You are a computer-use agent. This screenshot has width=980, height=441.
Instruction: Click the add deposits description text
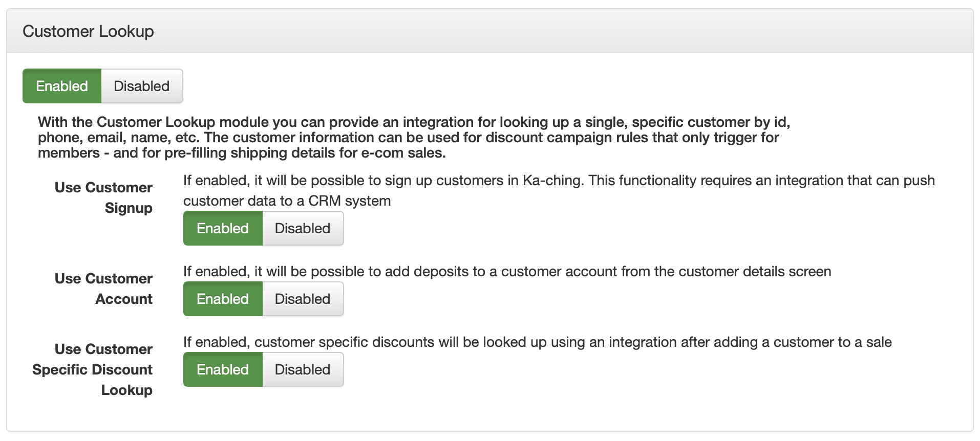[507, 271]
